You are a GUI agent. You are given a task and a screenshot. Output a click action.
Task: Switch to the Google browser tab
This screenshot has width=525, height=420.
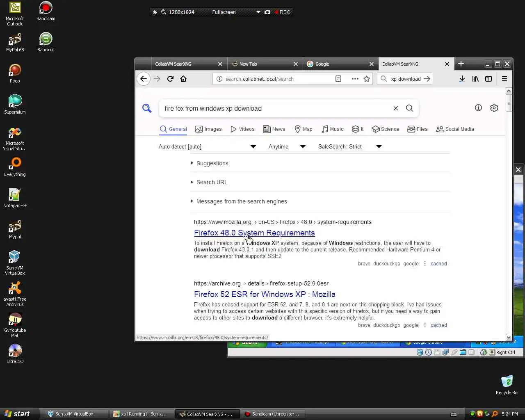click(x=340, y=64)
